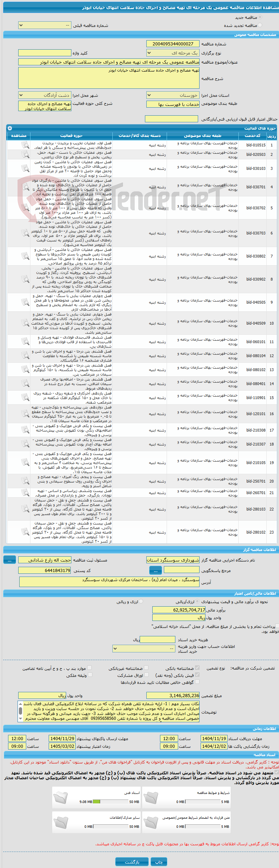Open the view icon for row bld-080401
The width and height of the screenshot is (279, 868).
[x=25, y=384]
